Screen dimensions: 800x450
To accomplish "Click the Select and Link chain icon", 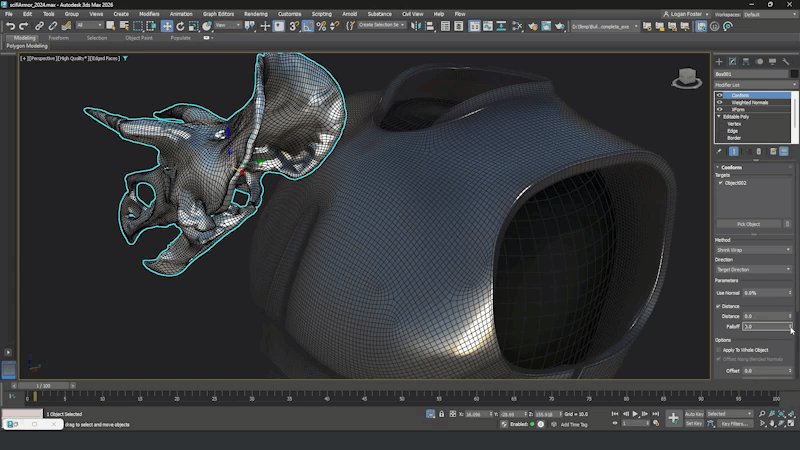I will pyautogui.click(x=39, y=25).
